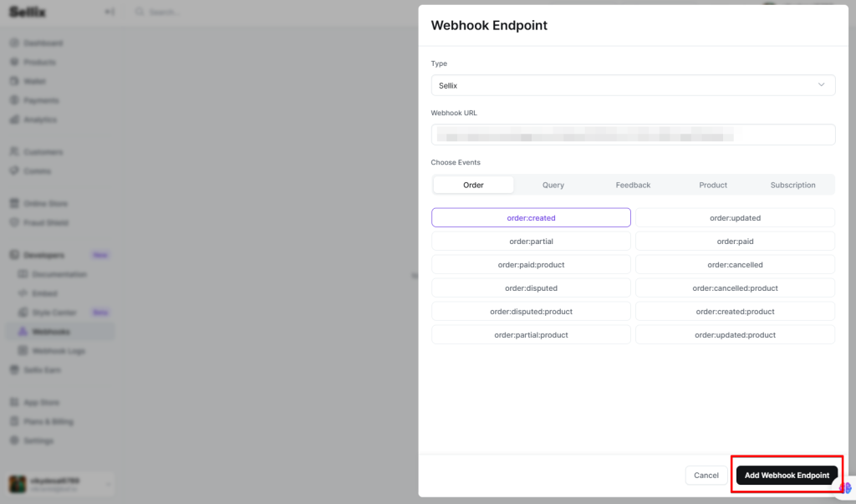856x504 pixels.
Task: Toggle the order:created event
Action: pyautogui.click(x=531, y=217)
